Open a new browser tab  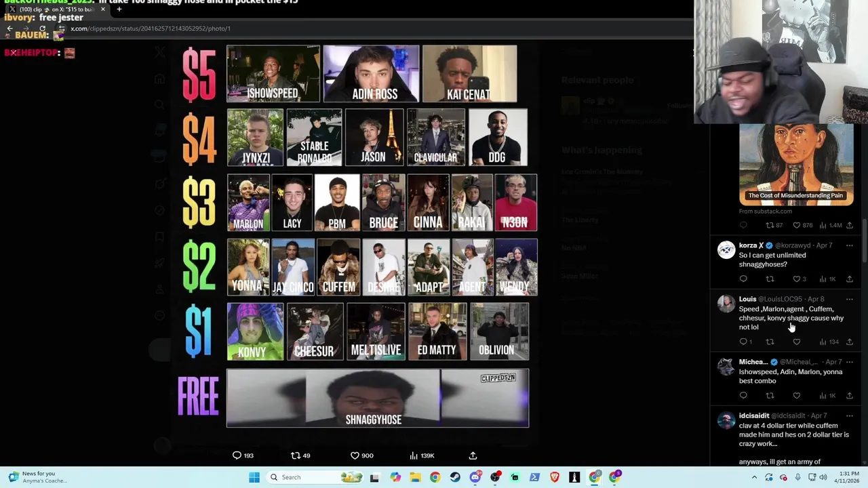point(119,9)
